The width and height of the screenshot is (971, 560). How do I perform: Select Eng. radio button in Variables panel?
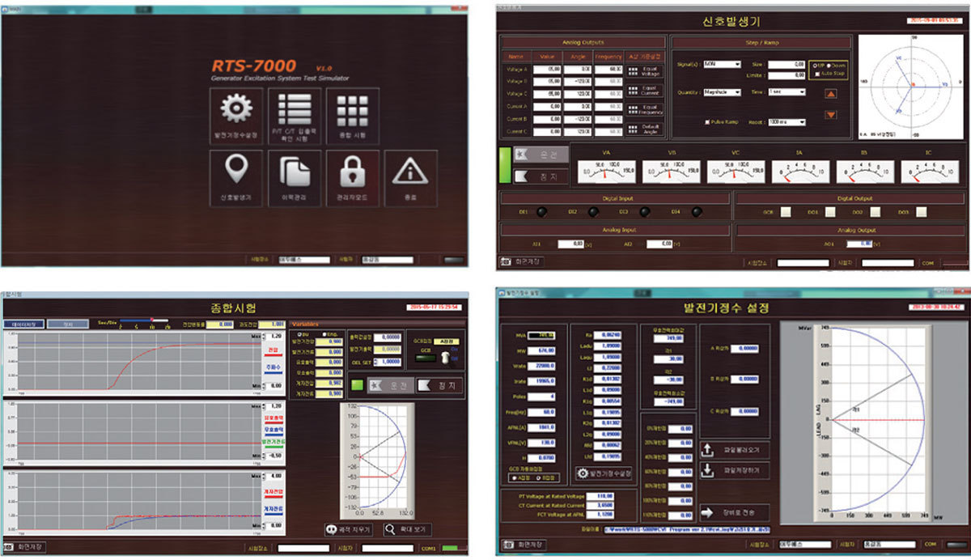click(325, 333)
